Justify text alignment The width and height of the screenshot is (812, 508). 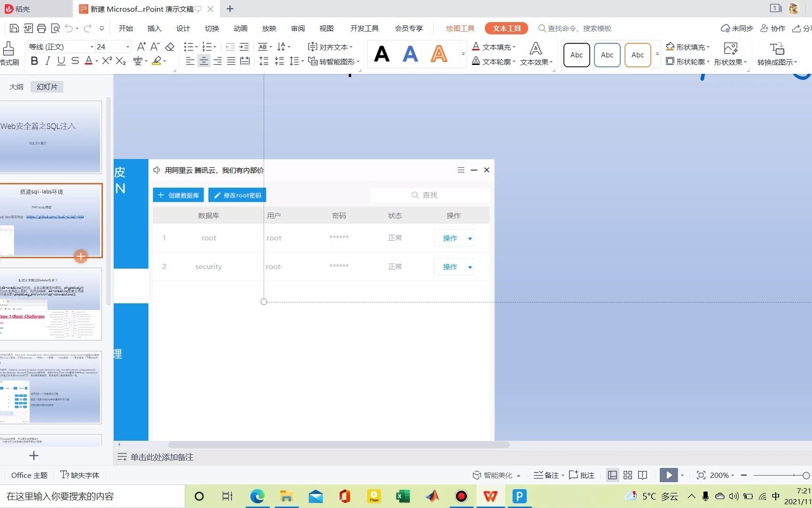pyautogui.click(x=231, y=61)
